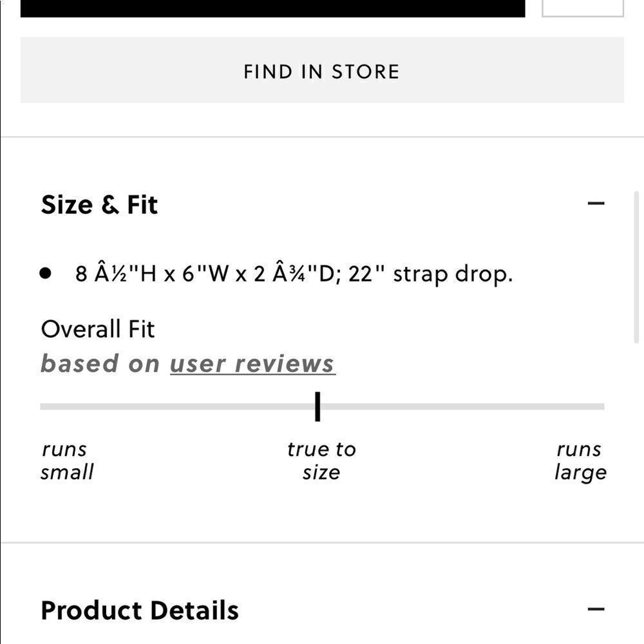Select the "true to size" label
Image resolution: width=644 pixels, height=644 pixels.
[x=321, y=460]
